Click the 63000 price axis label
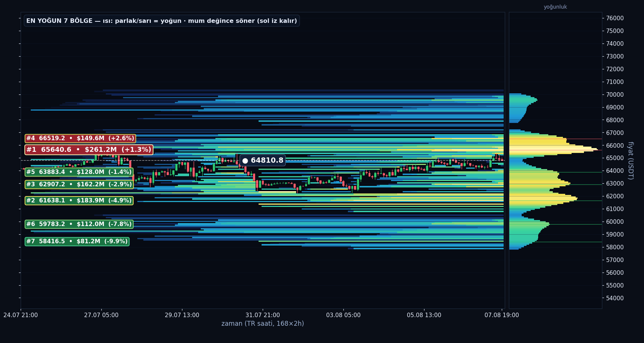Viewport: 644px width, 343px height. tap(615, 184)
